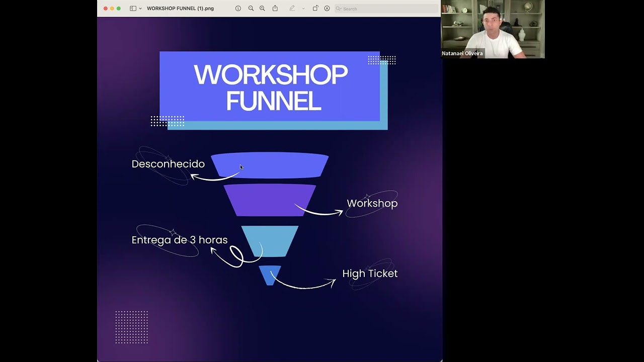The height and width of the screenshot is (362, 644).
Task: Close the Preview window with red button
Action: click(105, 9)
